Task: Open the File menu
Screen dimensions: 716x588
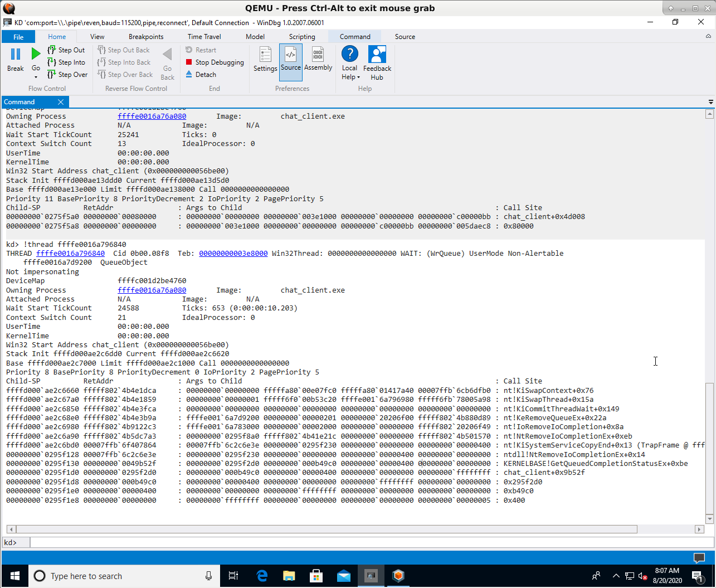Action: coord(18,37)
